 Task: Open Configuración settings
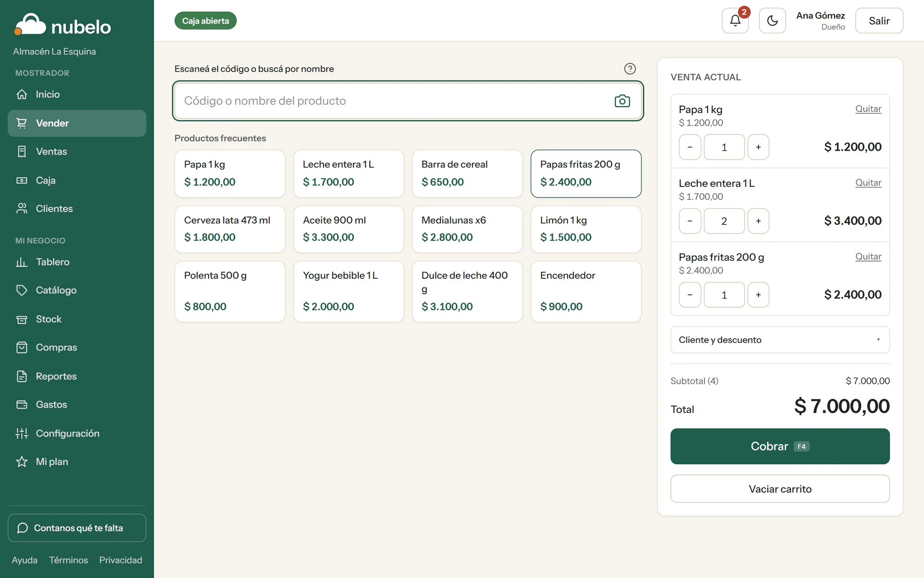(x=77, y=433)
